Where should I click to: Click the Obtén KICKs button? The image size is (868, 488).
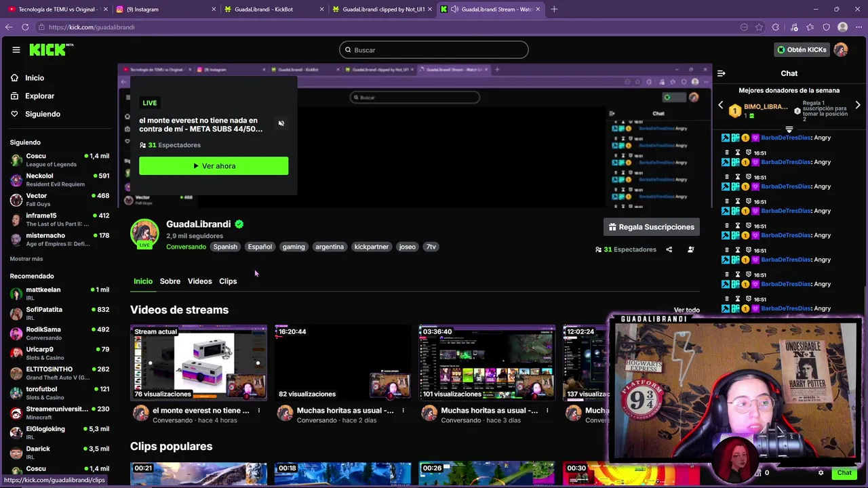coord(802,49)
